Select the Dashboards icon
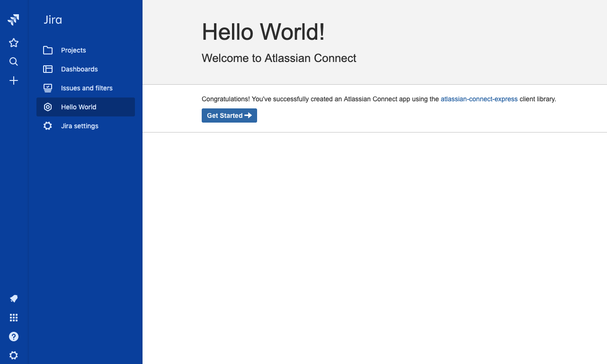 point(47,69)
